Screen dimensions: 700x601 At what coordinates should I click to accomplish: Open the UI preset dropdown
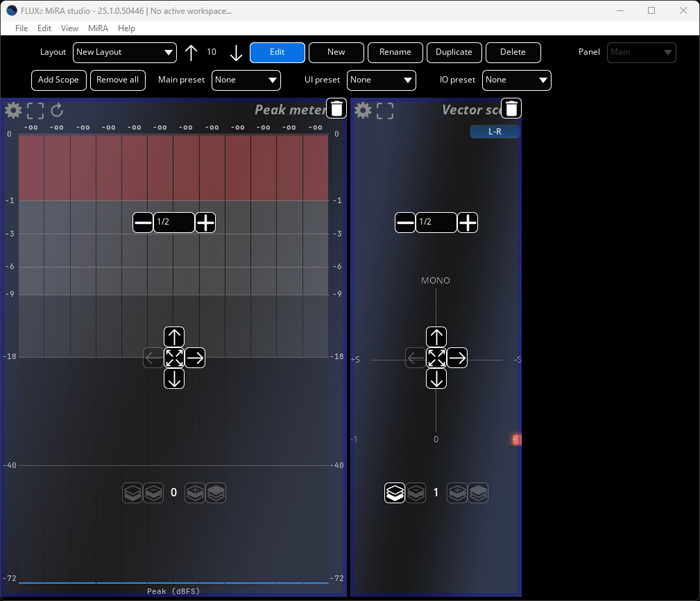click(381, 80)
